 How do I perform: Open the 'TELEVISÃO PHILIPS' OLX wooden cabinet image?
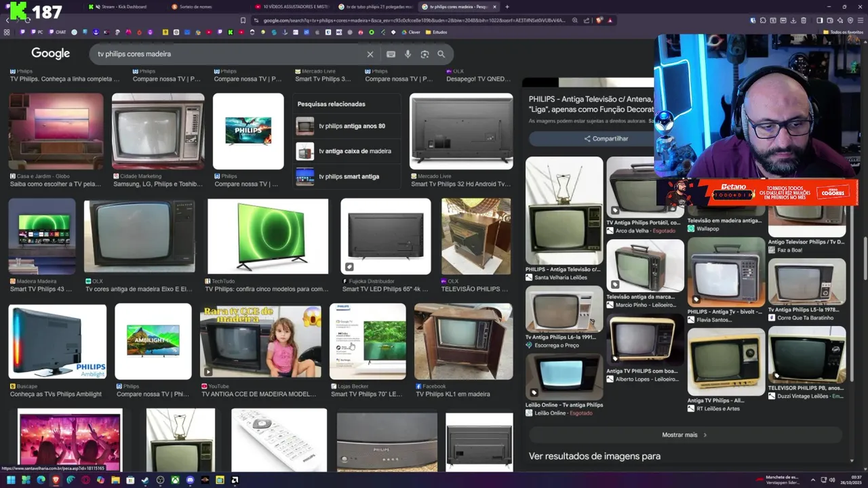[x=476, y=237]
